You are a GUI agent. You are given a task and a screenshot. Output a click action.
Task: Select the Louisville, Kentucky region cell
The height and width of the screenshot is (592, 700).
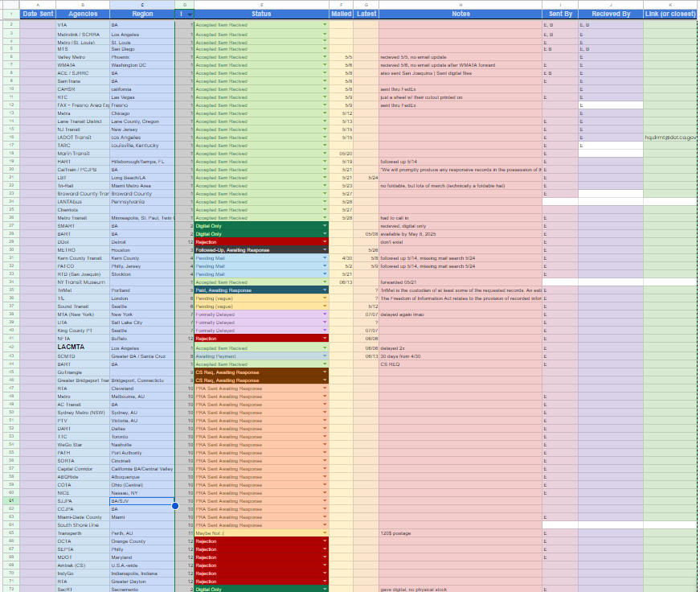click(x=142, y=146)
